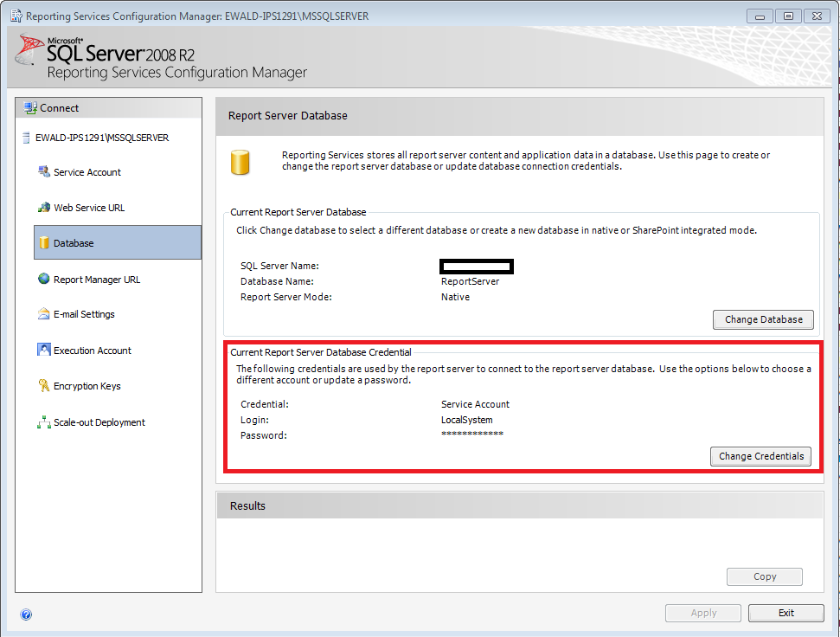
Task: Click the server icon beside EWALD-IPS1291\MSSQLSERVER
Action: [x=26, y=138]
